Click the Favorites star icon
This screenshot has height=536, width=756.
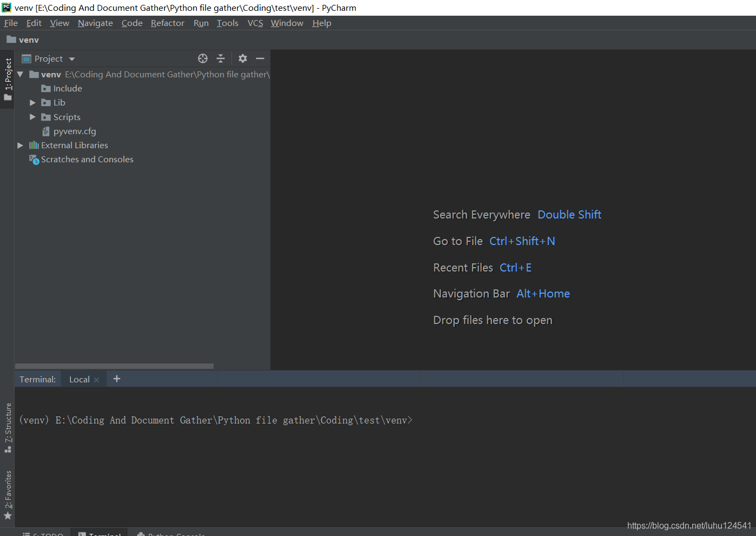point(8,516)
